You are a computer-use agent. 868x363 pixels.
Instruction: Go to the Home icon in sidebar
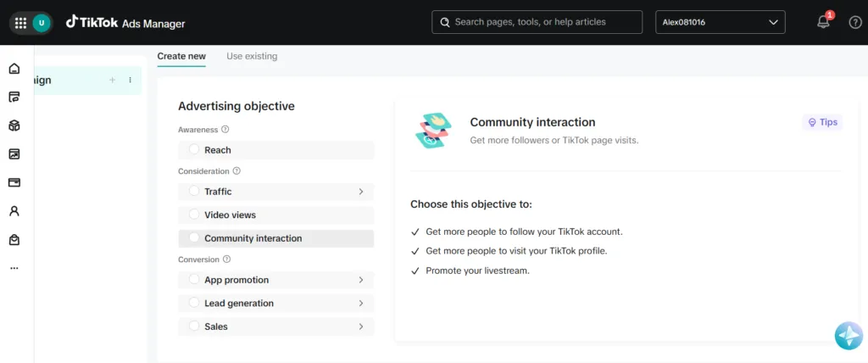14,68
